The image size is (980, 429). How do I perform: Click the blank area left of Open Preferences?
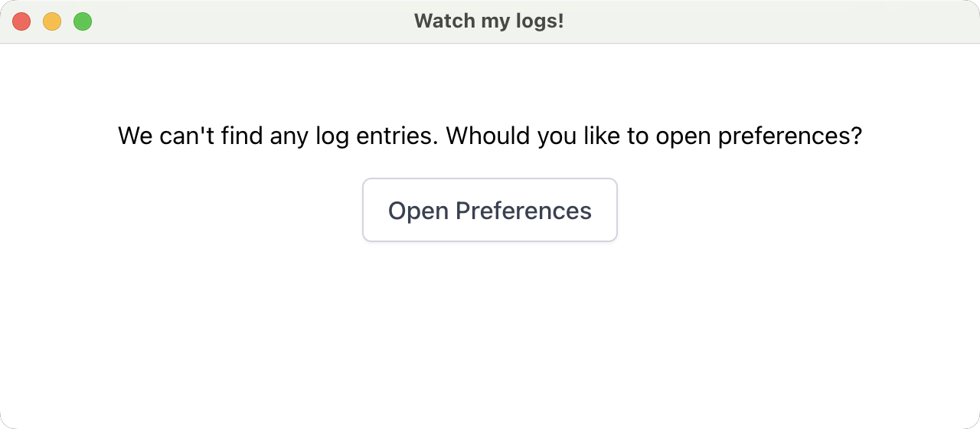(191, 210)
